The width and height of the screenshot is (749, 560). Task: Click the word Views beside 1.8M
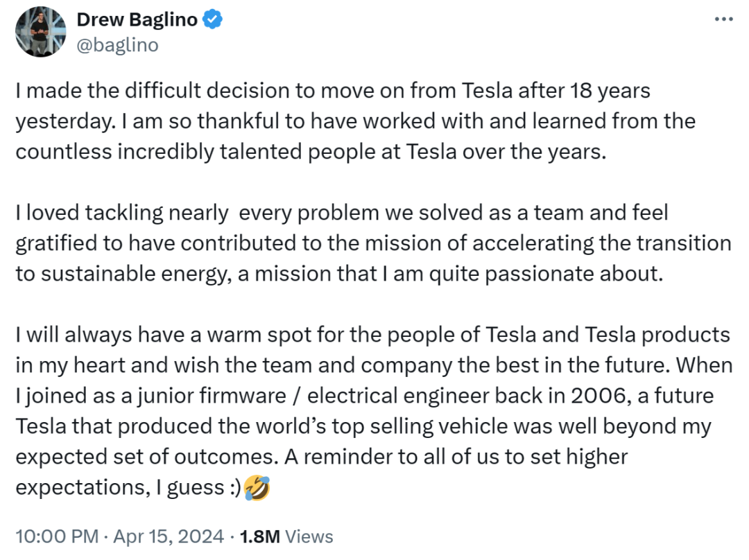pyautogui.click(x=309, y=536)
